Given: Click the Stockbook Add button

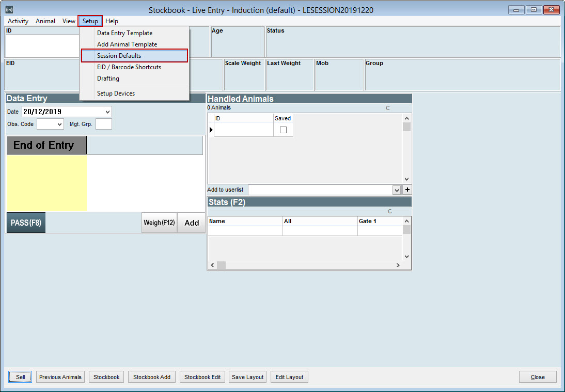Looking at the screenshot, I should tap(152, 377).
